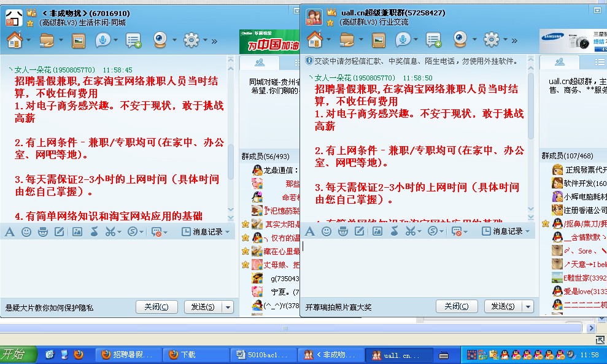Open search icon in uall.cn chat toolbar

tap(433, 231)
